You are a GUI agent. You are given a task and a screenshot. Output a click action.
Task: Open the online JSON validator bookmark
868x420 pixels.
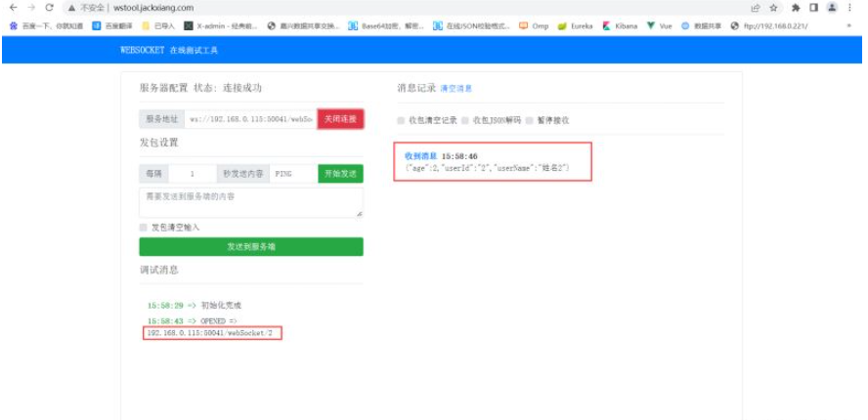[471, 26]
